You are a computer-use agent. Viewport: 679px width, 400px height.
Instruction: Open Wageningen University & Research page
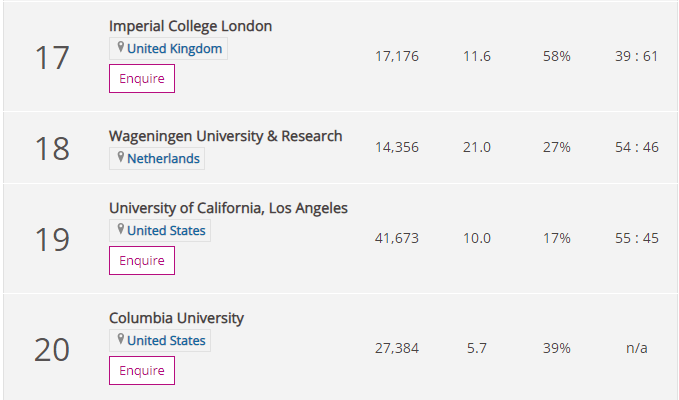click(x=226, y=136)
